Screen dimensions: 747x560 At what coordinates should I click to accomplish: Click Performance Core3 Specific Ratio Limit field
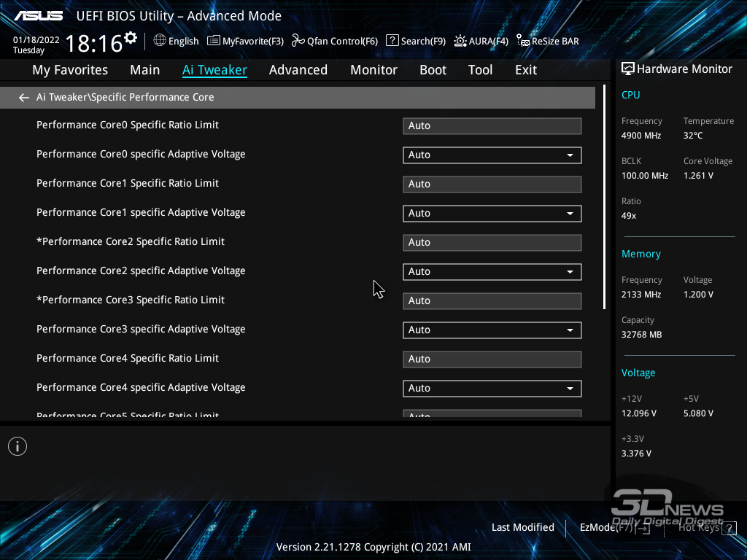pos(492,301)
